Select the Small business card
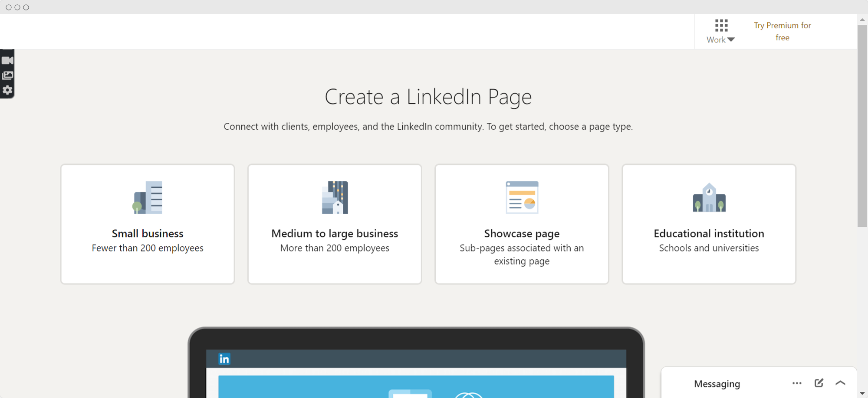Viewport: 868px width, 398px height. [x=147, y=224]
